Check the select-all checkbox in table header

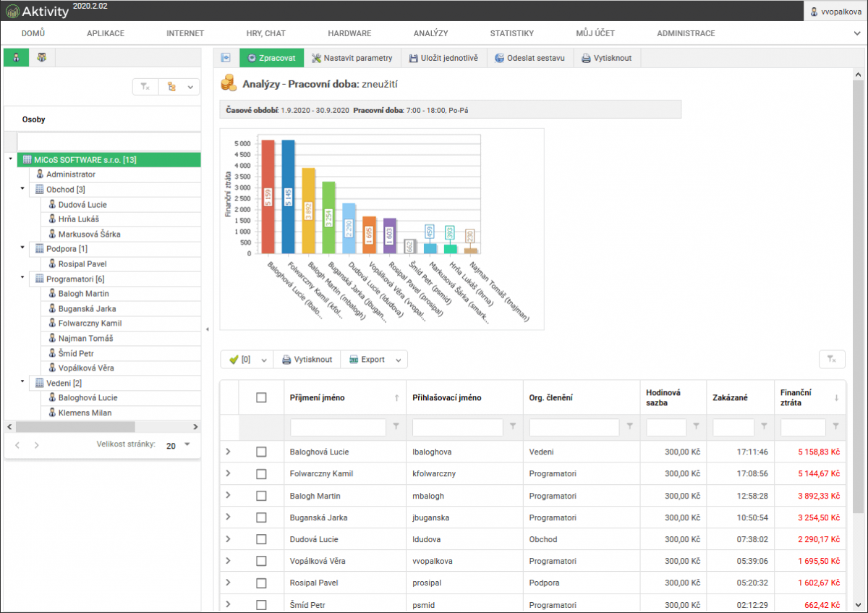261,397
